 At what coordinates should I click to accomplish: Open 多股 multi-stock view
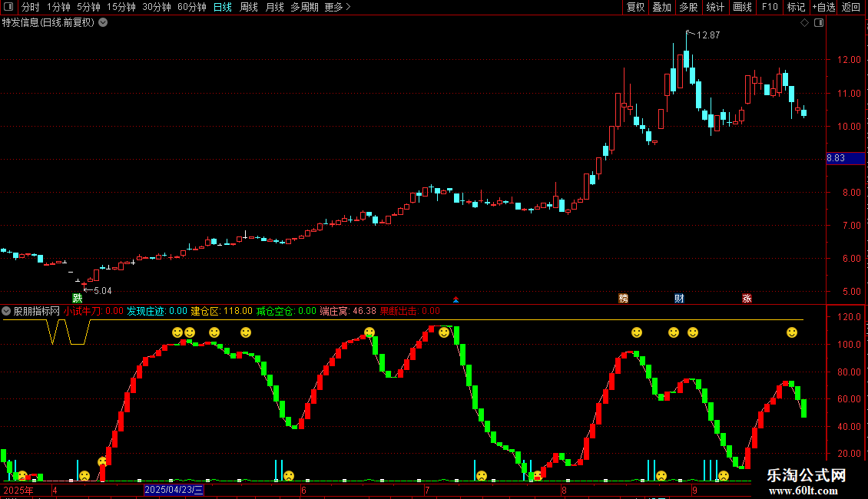688,7
